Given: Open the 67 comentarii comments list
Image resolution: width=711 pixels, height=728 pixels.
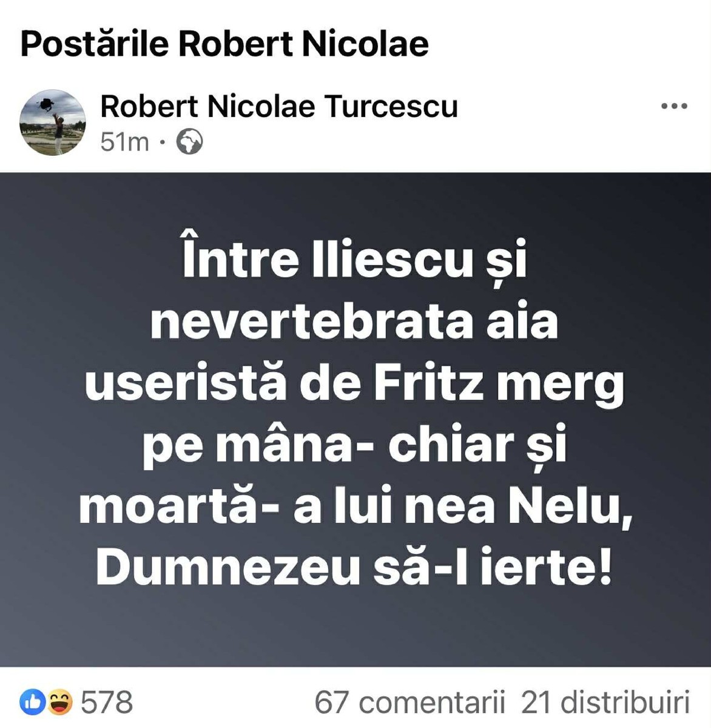Looking at the screenshot, I should click(409, 703).
